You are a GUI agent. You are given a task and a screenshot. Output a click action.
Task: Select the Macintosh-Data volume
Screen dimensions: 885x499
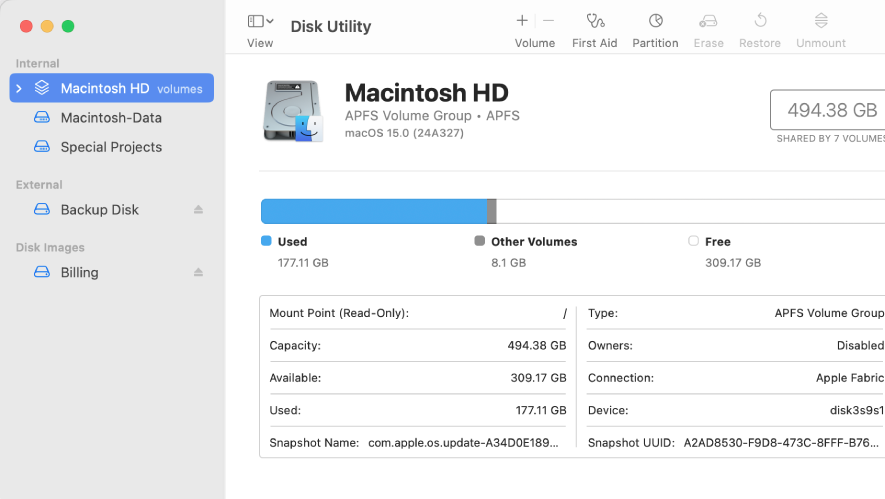coord(112,117)
